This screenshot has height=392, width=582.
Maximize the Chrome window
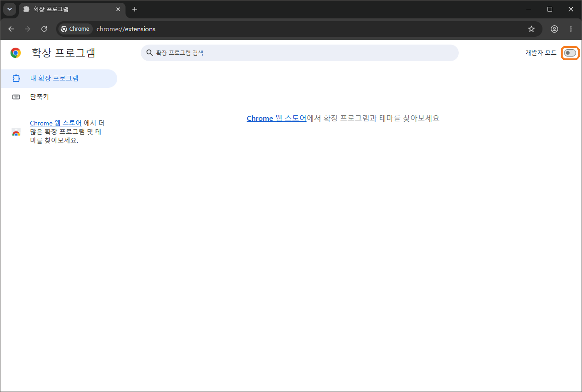(550, 9)
